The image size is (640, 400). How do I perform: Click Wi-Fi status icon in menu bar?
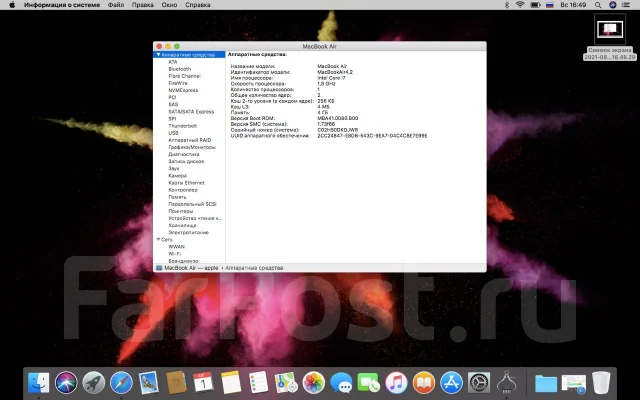pos(520,5)
